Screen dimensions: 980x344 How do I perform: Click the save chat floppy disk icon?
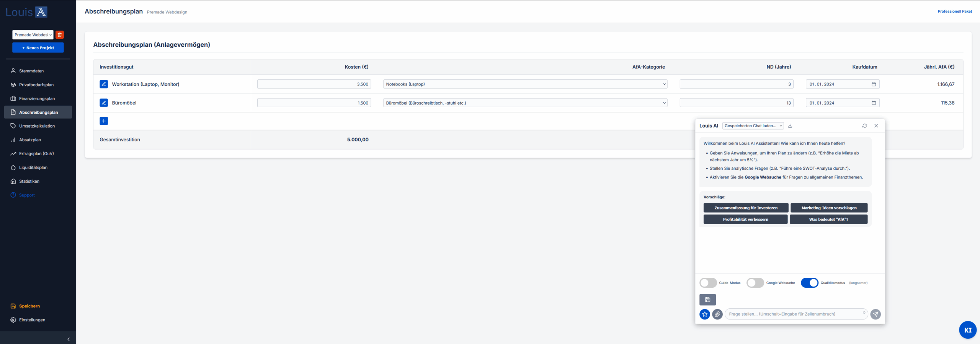pos(707,300)
